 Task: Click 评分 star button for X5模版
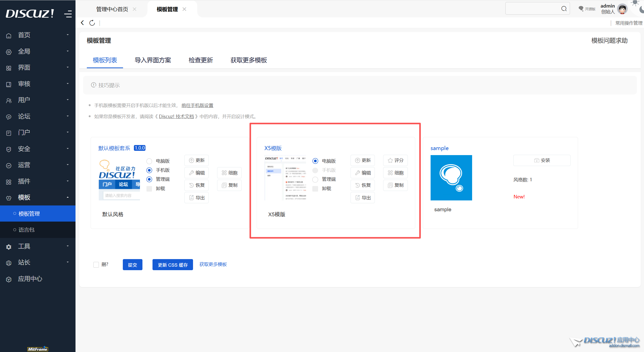[395, 160]
